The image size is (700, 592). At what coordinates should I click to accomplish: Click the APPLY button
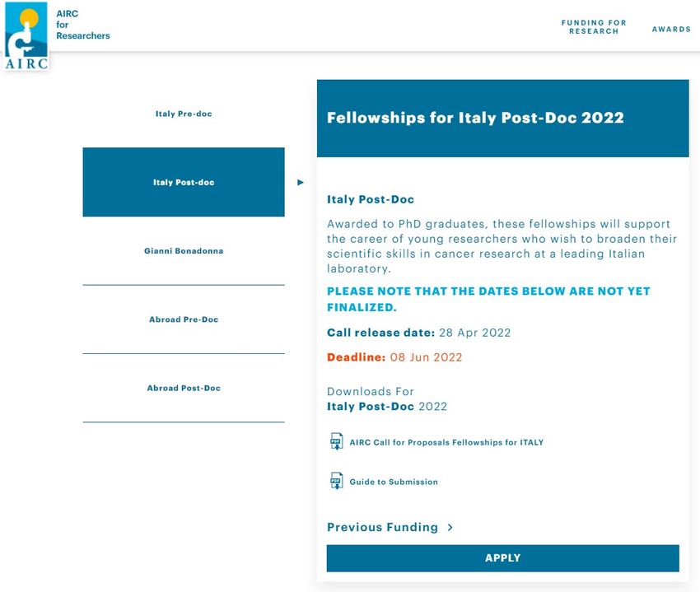[x=502, y=558]
